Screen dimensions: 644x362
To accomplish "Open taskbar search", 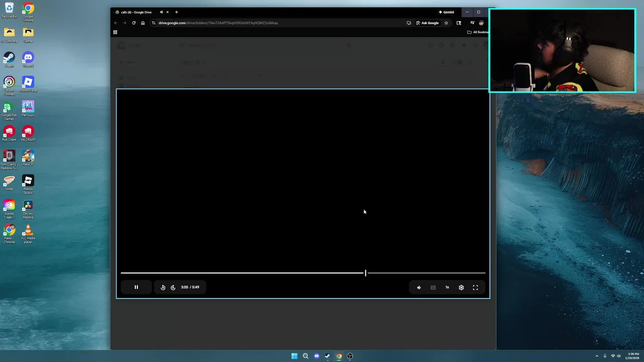I will pos(305,356).
